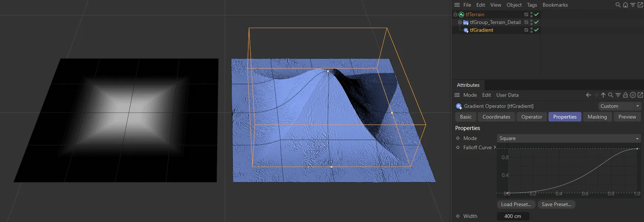
Task: Open the Attributes panel hamburger menu
Action: 457,95
